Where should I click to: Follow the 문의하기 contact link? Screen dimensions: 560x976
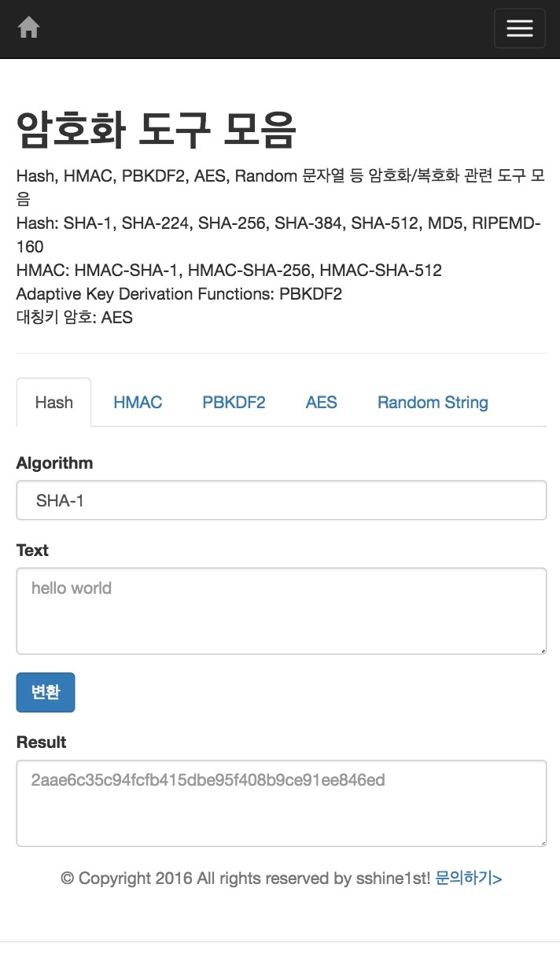469,878
